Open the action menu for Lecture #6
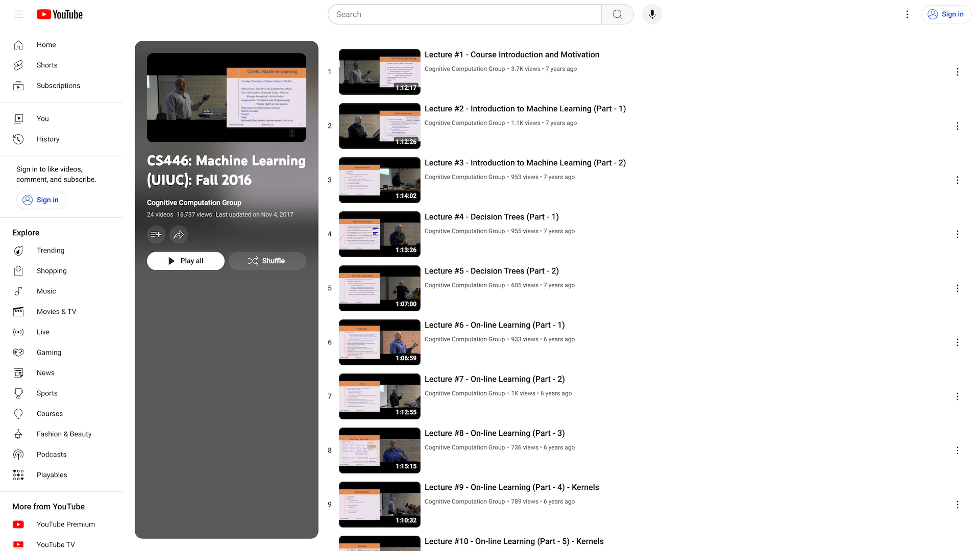980x551 pixels. [x=958, y=342]
